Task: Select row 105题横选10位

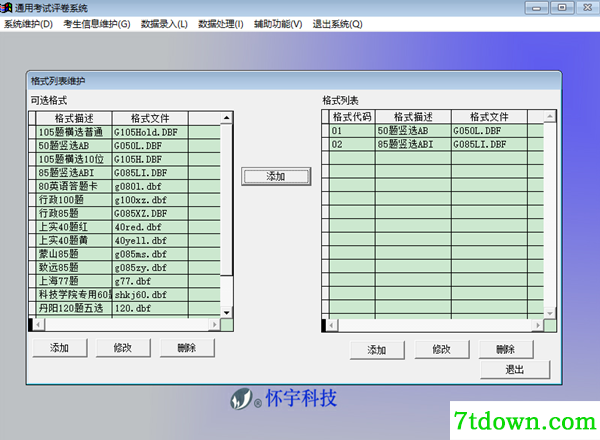Action: (x=74, y=159)
